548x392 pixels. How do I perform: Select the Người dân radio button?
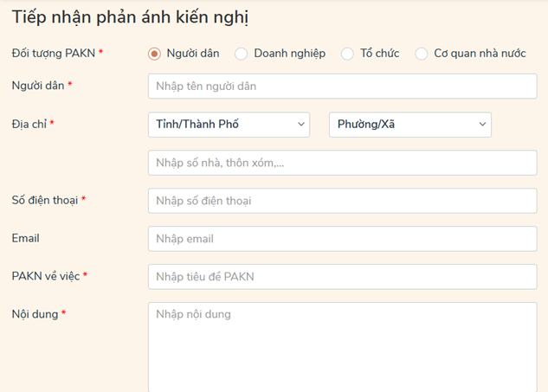(155, 54)
